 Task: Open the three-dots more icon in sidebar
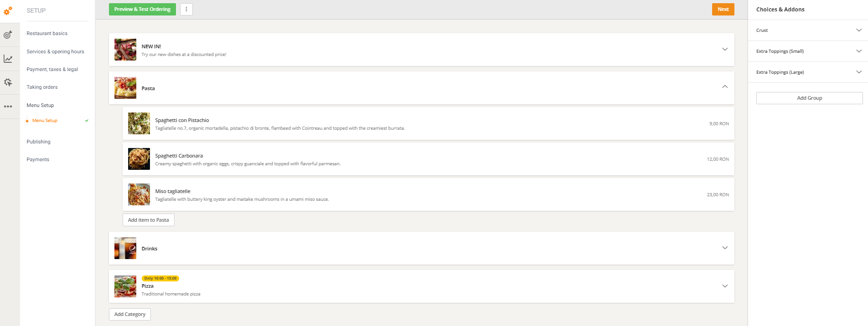click(x=8, y=107)
